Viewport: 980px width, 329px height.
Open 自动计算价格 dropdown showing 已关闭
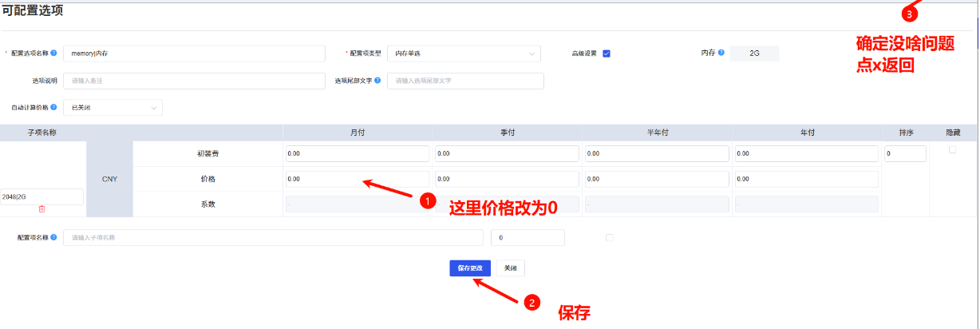click(113, 107)
